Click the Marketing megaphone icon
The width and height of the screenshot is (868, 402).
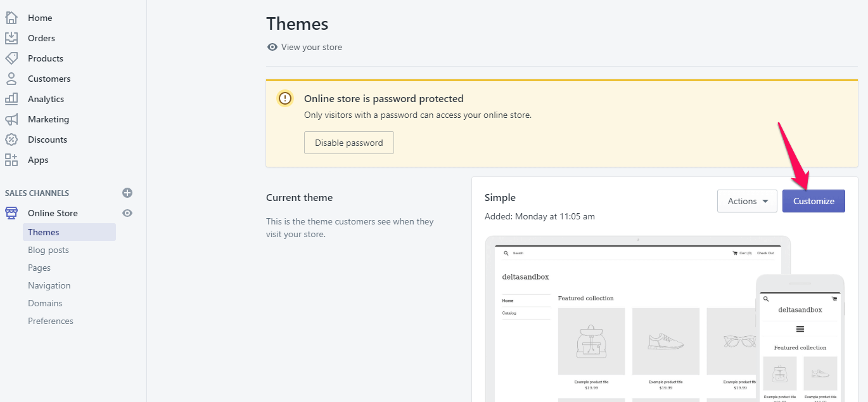pyautogui.click(x=11, y=119)
